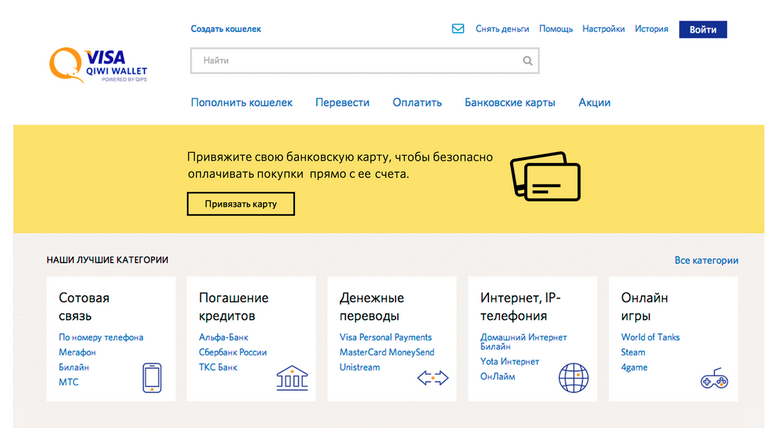
Task: Focus the Найти search field
Action: point(365,61)
